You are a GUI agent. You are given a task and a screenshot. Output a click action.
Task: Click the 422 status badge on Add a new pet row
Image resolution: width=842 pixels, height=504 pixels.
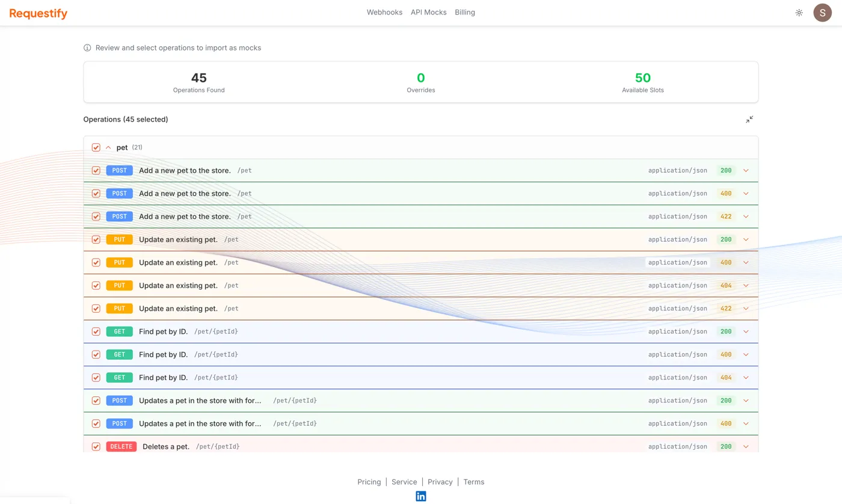pyautogui.click(x=726, y=217)
